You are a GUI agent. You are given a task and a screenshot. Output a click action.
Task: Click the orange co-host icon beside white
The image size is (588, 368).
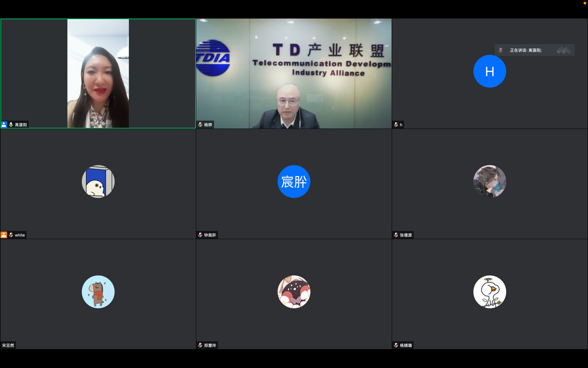click(x=4, y=235)
